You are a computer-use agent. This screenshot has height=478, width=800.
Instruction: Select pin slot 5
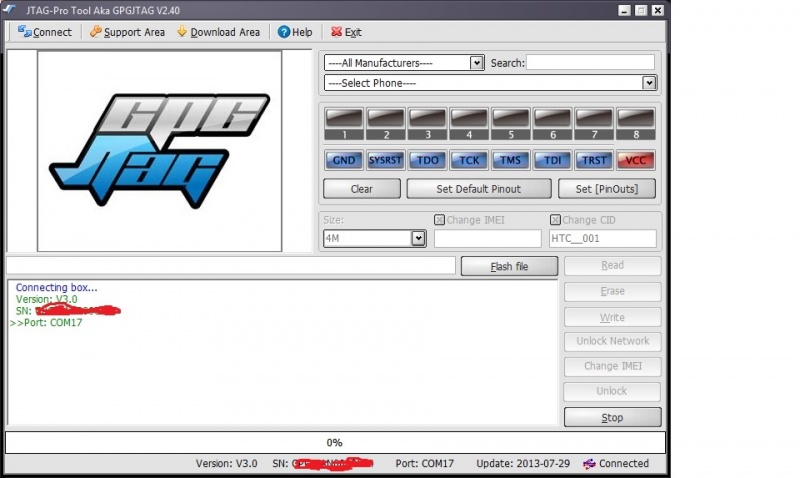[x=511, y=124]
